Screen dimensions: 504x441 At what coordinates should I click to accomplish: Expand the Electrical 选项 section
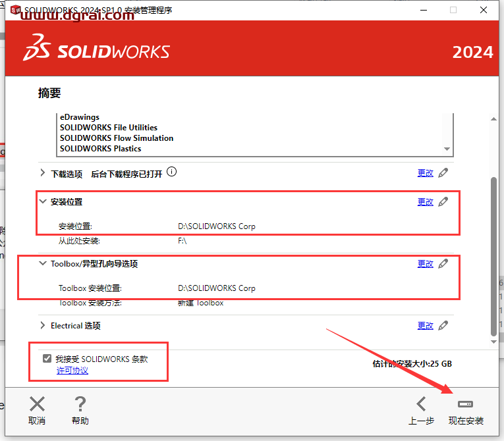coord(42,325)
